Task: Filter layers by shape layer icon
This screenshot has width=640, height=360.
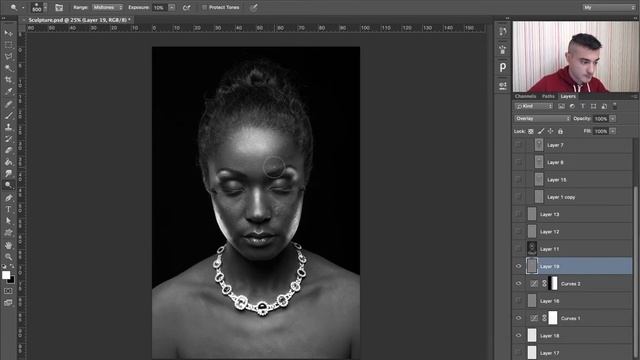Action: (593, 106)
